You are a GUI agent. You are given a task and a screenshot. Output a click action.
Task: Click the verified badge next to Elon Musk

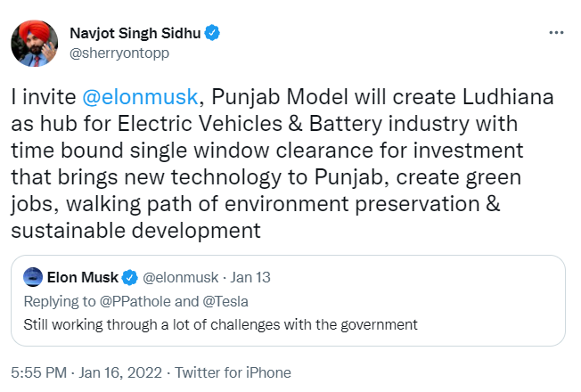(x=128, y=276)
